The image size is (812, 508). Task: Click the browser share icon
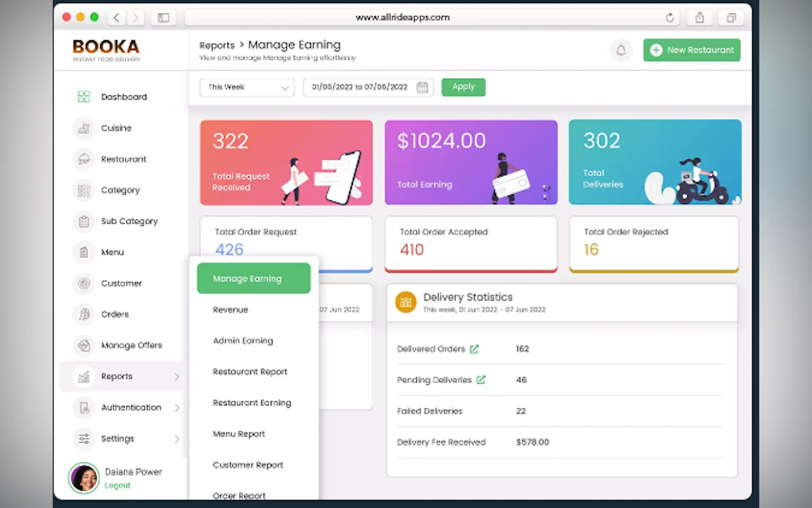point(699,18)
